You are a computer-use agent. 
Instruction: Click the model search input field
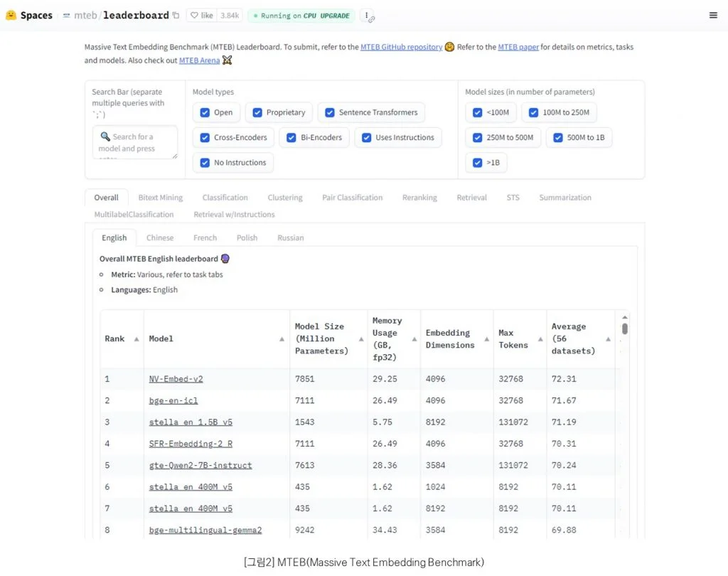coord(134,142)
